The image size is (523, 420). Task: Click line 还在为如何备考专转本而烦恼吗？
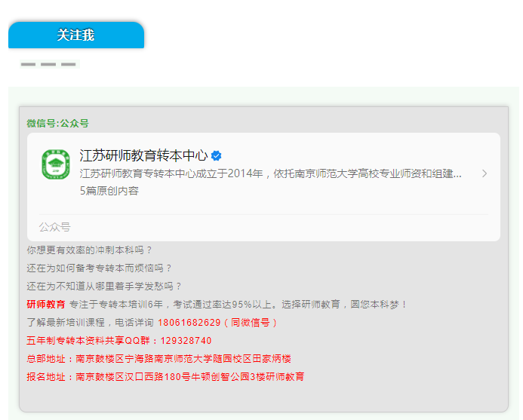pyautogui.click(x=100, y=268)
